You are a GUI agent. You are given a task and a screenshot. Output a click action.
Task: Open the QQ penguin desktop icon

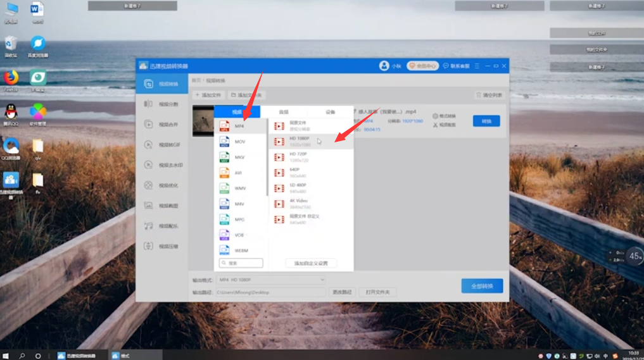[11, 115]
